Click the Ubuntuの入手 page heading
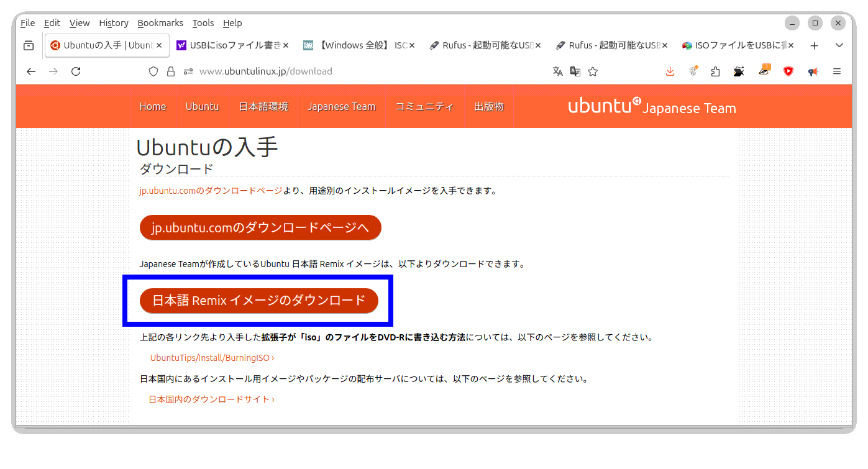Viewport: 868px width, 469px height. (207, 147)
